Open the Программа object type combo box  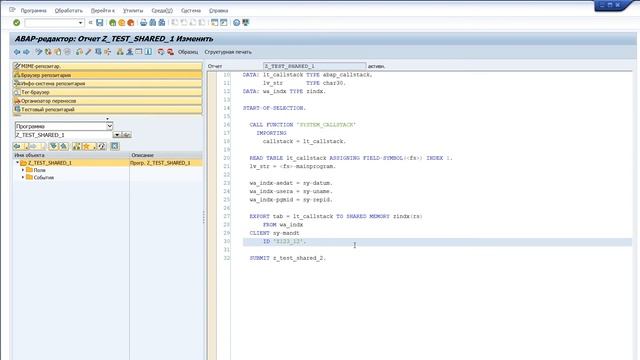click(64, 126)
